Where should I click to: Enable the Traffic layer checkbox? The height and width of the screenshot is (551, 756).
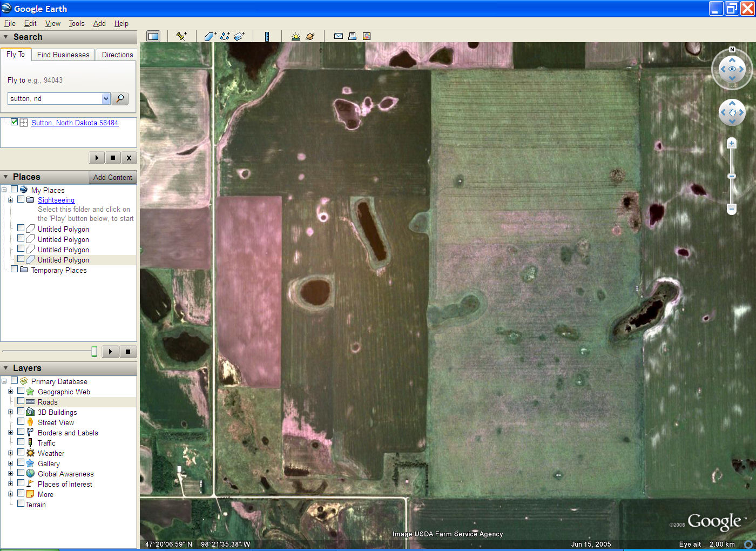click(x=21, y=442)
